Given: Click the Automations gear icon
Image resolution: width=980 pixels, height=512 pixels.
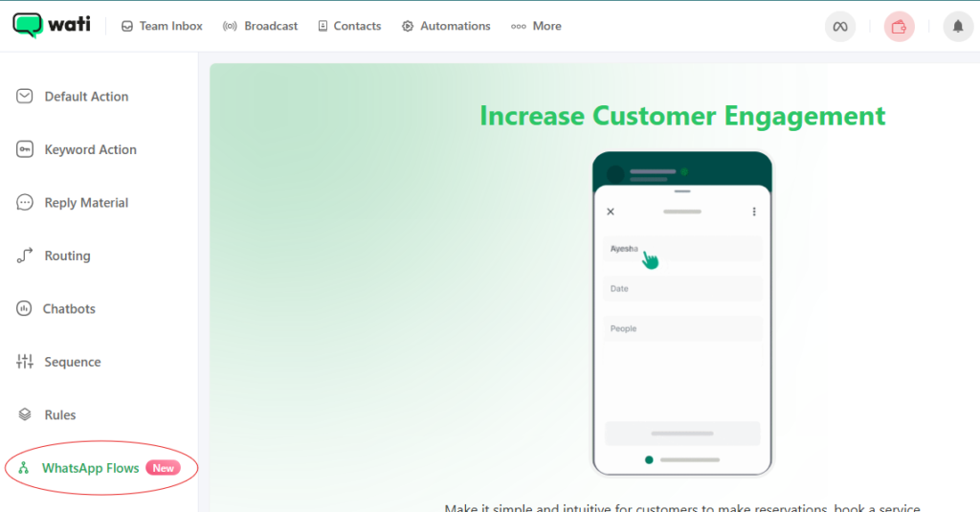Looking at the screenshot, I should [408, 26].
